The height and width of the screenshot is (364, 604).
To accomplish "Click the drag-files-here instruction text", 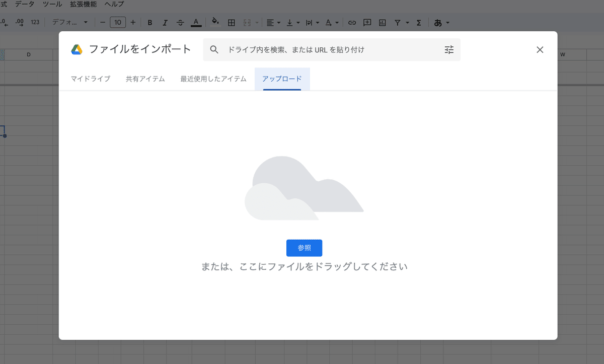I will pyautogui.click(x=304, y=266).
